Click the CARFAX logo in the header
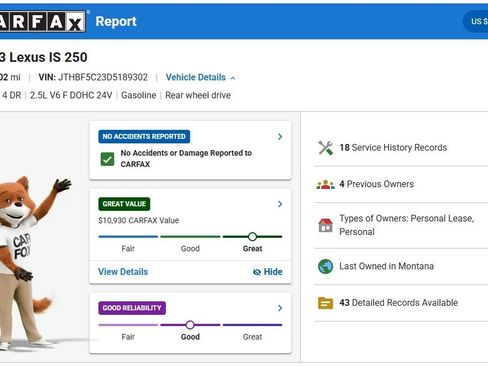The height and width of the screenshot is (366, 488). [x=43, y=22]
